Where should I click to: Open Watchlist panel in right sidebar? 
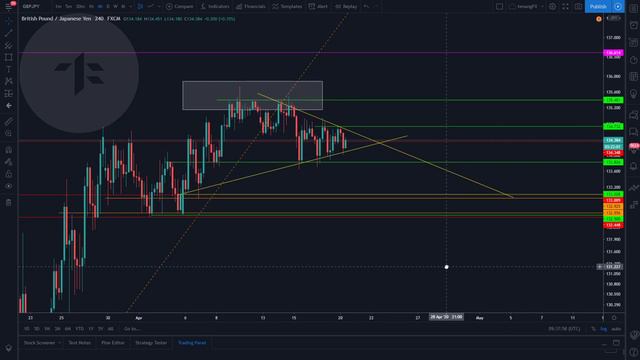pyautogui.click(x=633, y=8)
